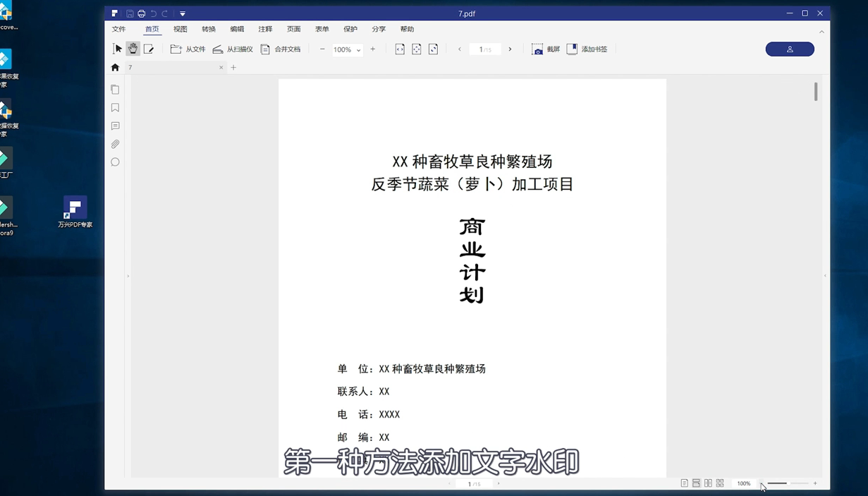
Task: Choose the edit text tool icon
Action: [x=149, y=49]
